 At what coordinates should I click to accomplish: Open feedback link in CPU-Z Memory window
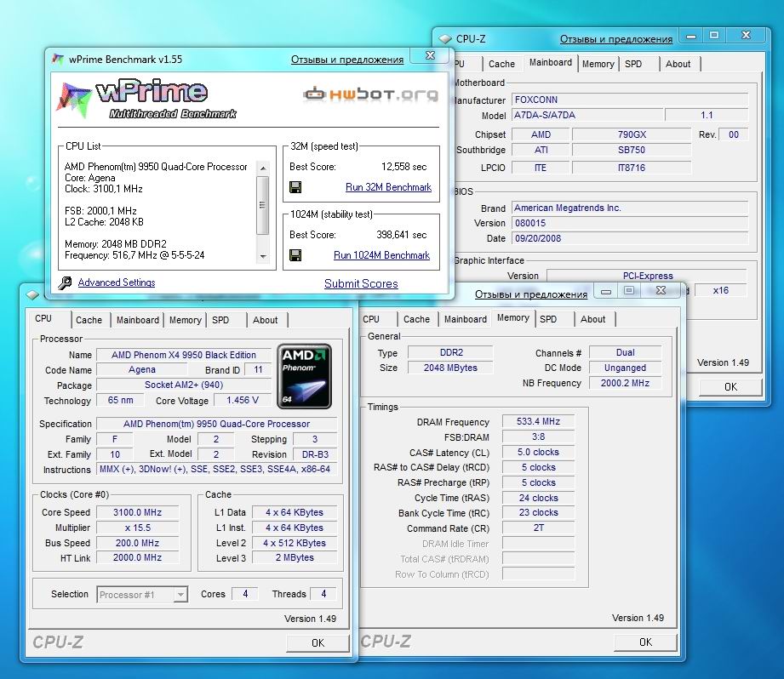pos(531,294)
